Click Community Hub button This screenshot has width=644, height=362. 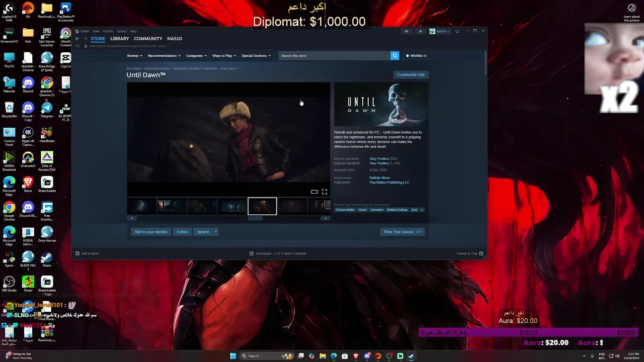click(x=411, y=74)
